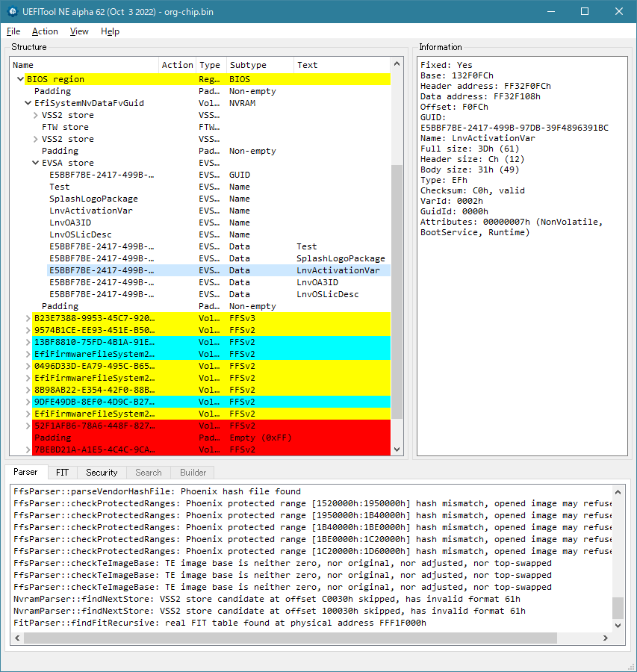Image resolution: width=637 pixels, height=672 pixels.
Task: Click the Action column header
Action: click(x=178, y=65)
